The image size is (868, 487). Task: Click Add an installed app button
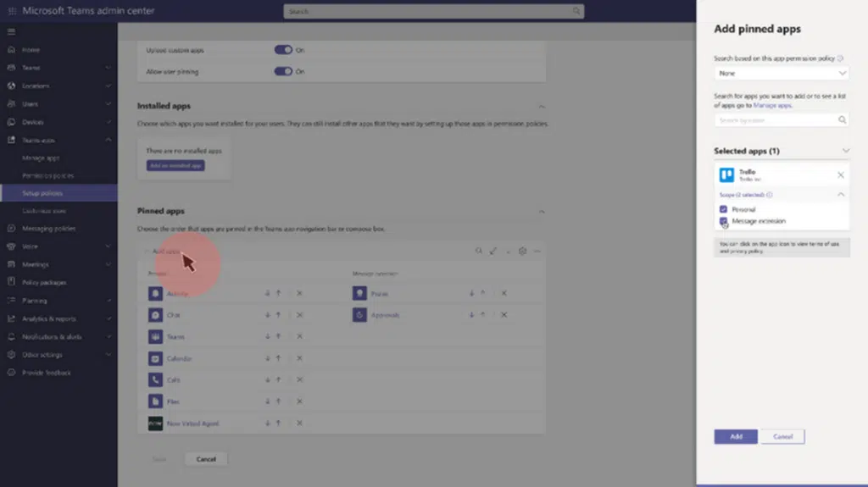pyautogui.click(x=175, y=165)
